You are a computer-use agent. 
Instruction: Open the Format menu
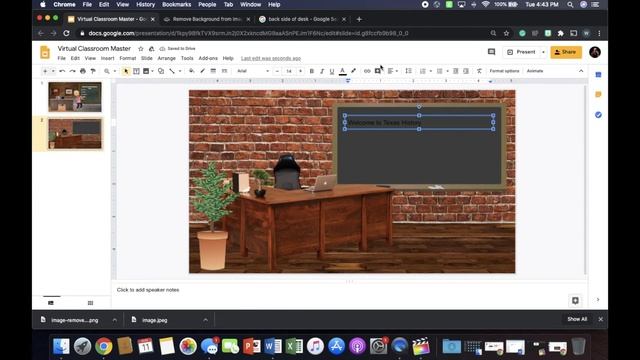(128, 58)
